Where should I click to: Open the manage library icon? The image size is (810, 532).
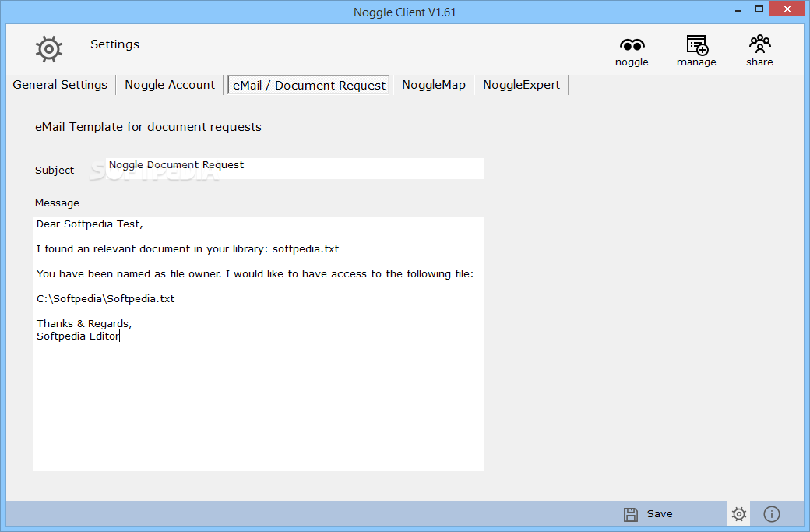click(x=697, y=45)
